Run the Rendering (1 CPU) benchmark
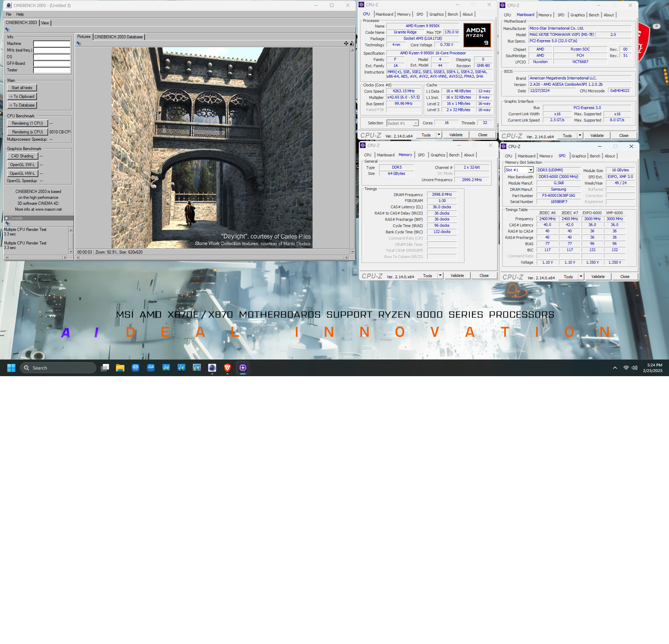 point(28,123)
